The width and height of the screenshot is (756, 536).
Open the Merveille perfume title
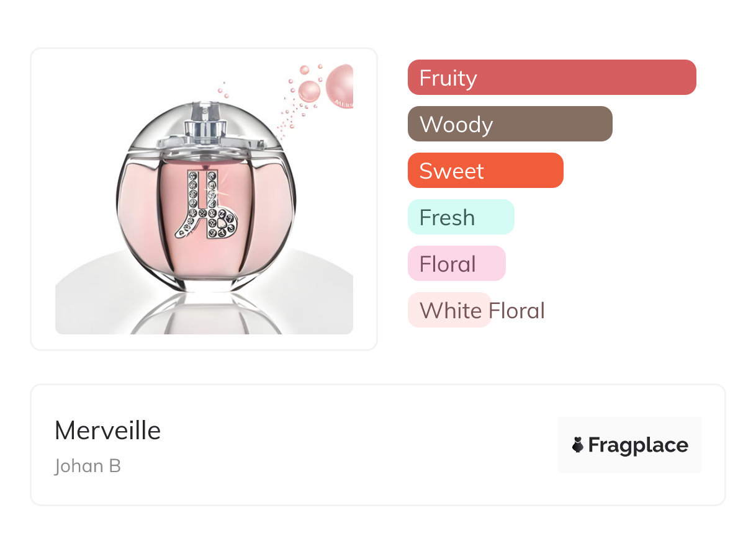[107, 431]
